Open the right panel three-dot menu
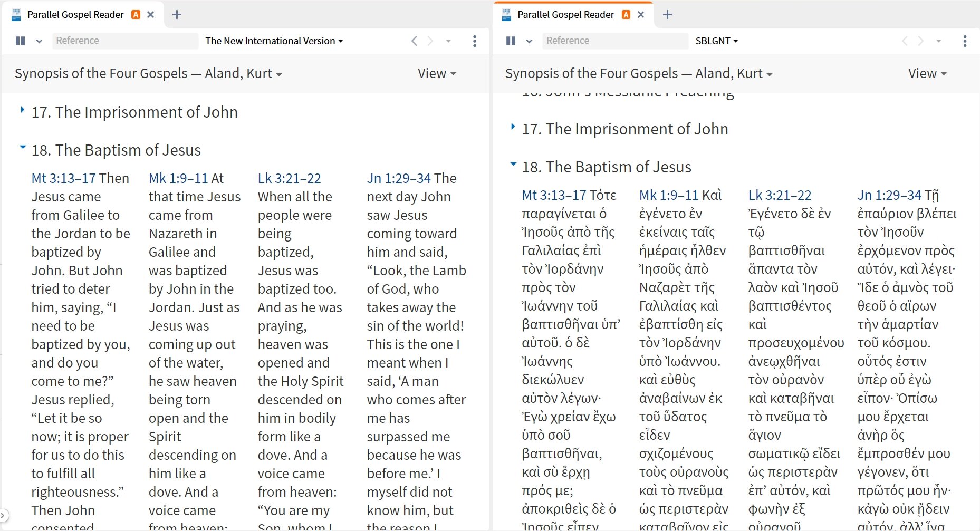The image size is (980, 531). point(965,41)
